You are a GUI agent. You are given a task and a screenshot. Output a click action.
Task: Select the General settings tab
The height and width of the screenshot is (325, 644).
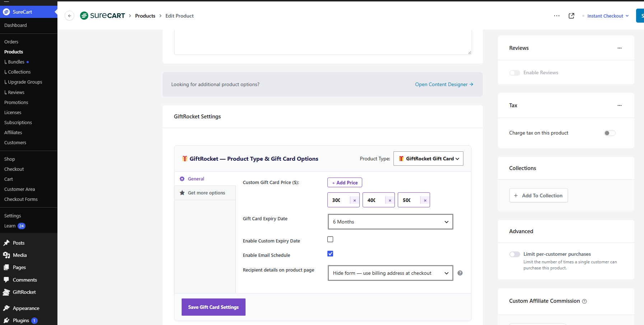click(x=205, y=179)
